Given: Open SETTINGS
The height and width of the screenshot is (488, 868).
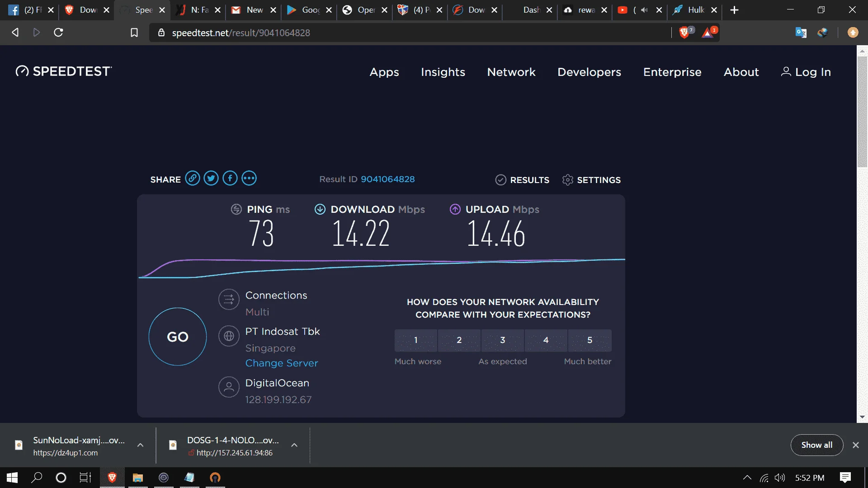Looking at the screenshot, I should coord(591,180).
